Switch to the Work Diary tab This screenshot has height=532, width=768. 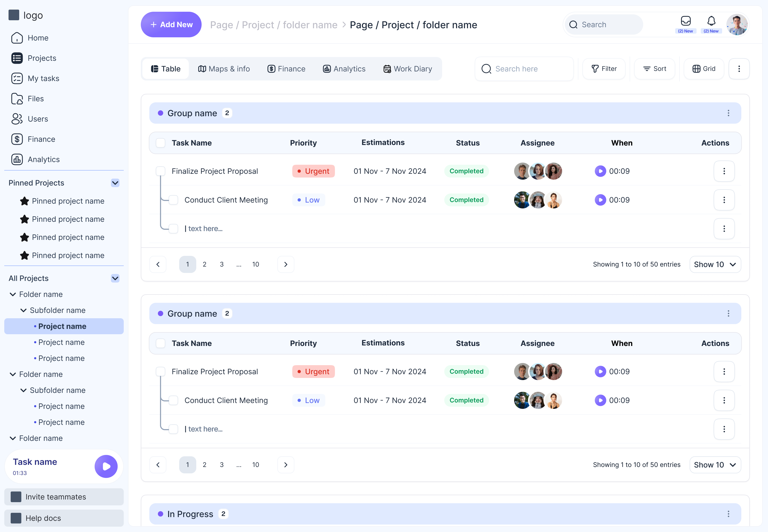(408, 69)
